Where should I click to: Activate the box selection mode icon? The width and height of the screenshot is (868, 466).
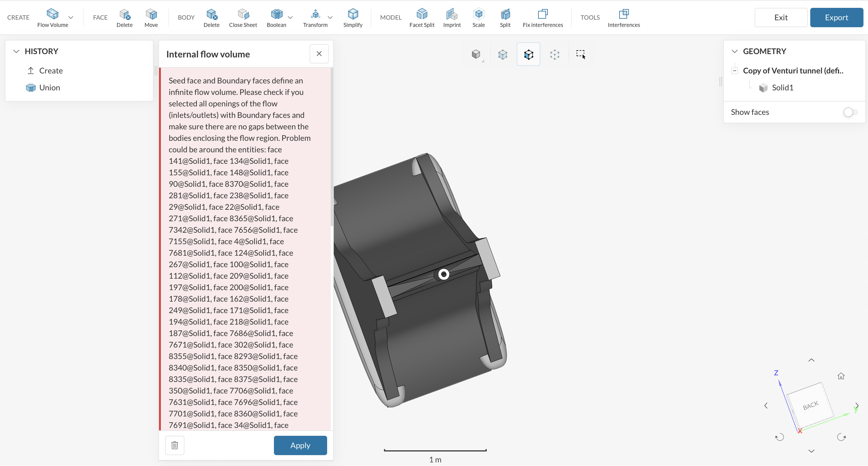point(580,54)
